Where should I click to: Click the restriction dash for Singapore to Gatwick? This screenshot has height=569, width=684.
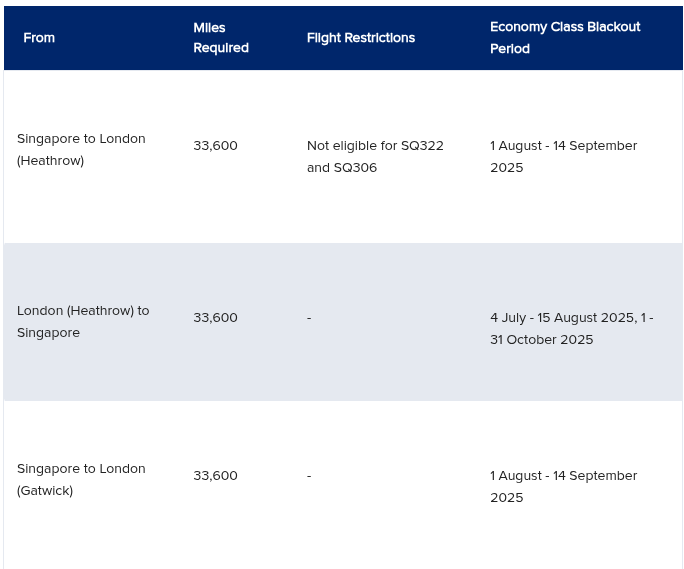click(x=309, y=476)
